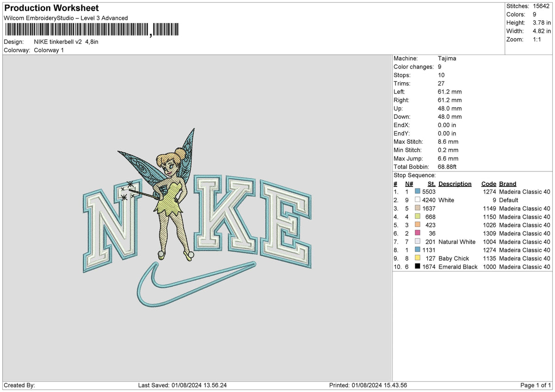Click the 'Code' column header
555x392 pixels.
pos(488,184)
